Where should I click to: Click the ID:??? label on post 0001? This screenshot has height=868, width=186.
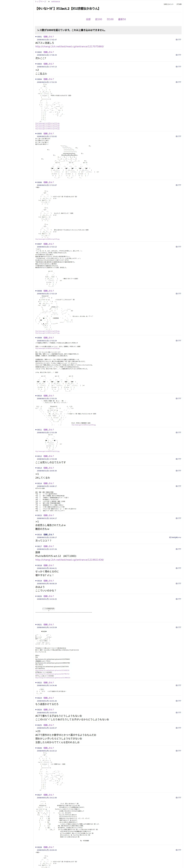[178, 40]
